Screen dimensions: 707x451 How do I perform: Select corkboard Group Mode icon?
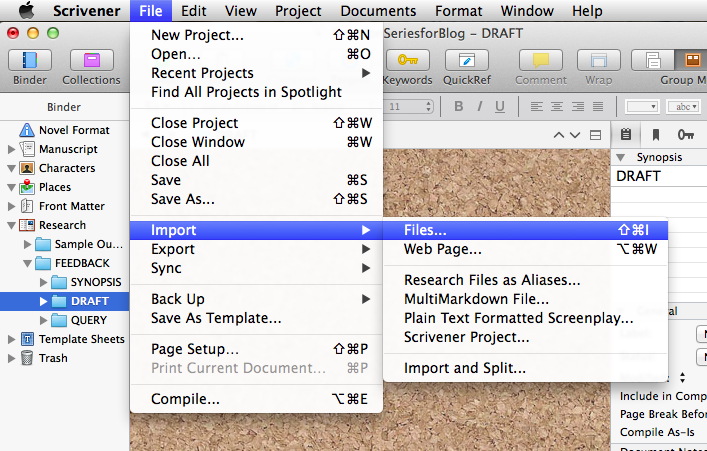(692, 60)
